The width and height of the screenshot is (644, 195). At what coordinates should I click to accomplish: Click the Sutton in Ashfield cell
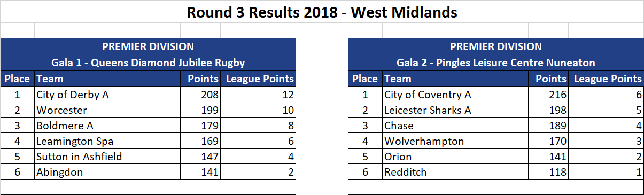coord(107,157)
